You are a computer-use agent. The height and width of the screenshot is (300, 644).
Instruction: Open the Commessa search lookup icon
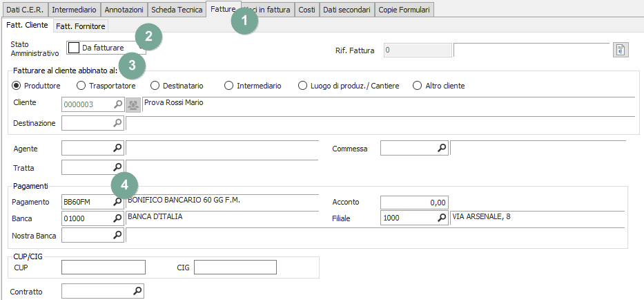pyautogui.click(x=442, y=148)
